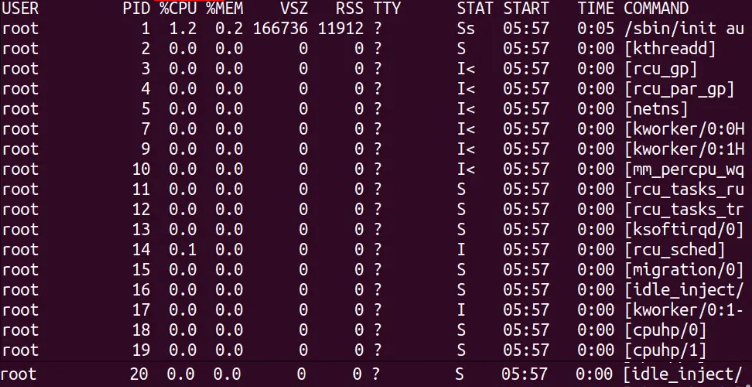752x387 pixels.
Task: Click the 1.2 CPU value for init
Action: 183,29
